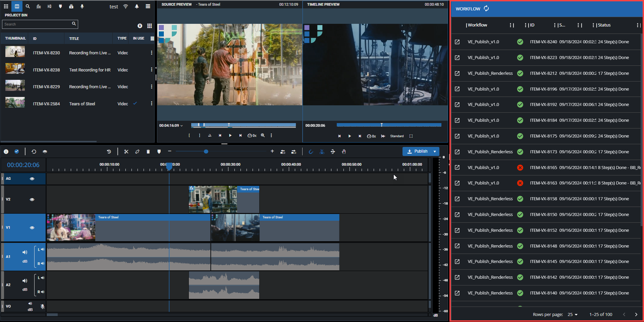The height and width of the screenshot is (322, 644).
Task: Select the scissors cut tool in timeline toolbar
Action: click(126, 152)
